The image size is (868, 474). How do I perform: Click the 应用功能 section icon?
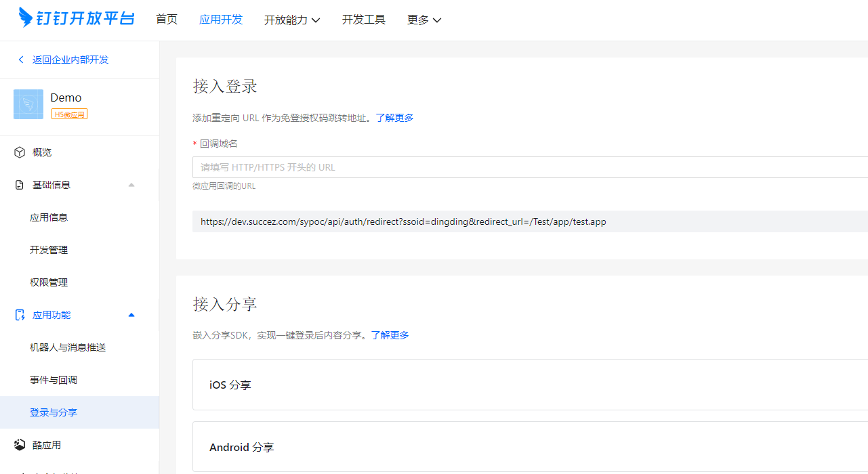[20, 314]
